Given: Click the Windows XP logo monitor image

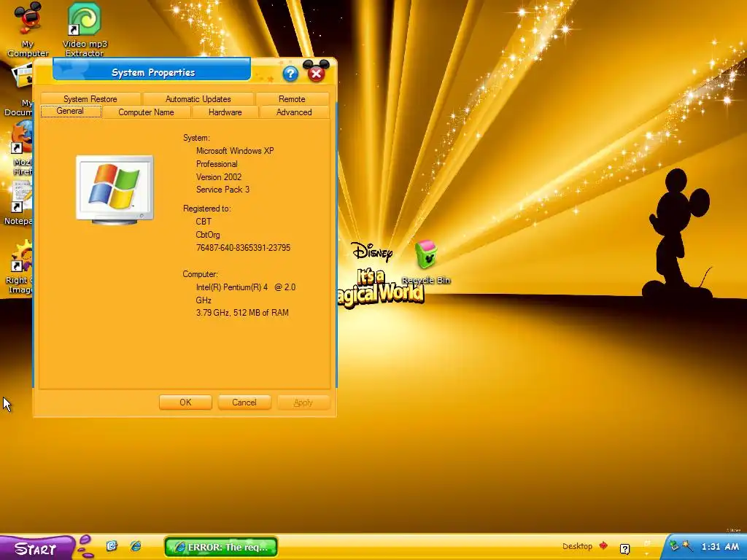Looking at the screenshot, I should click(x=115, y=190).
